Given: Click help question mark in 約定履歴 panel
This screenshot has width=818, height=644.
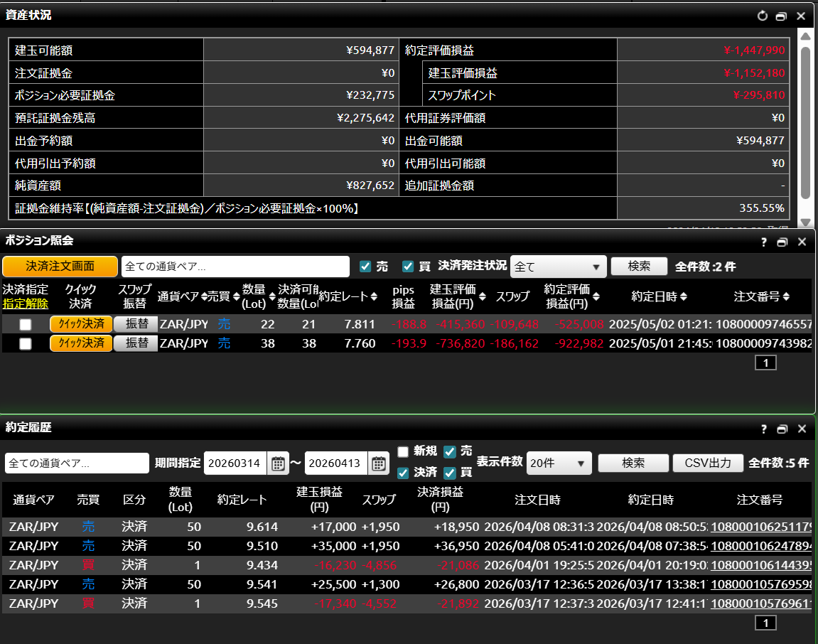Looking at the screenshot, I should click(x=764, y=429).
